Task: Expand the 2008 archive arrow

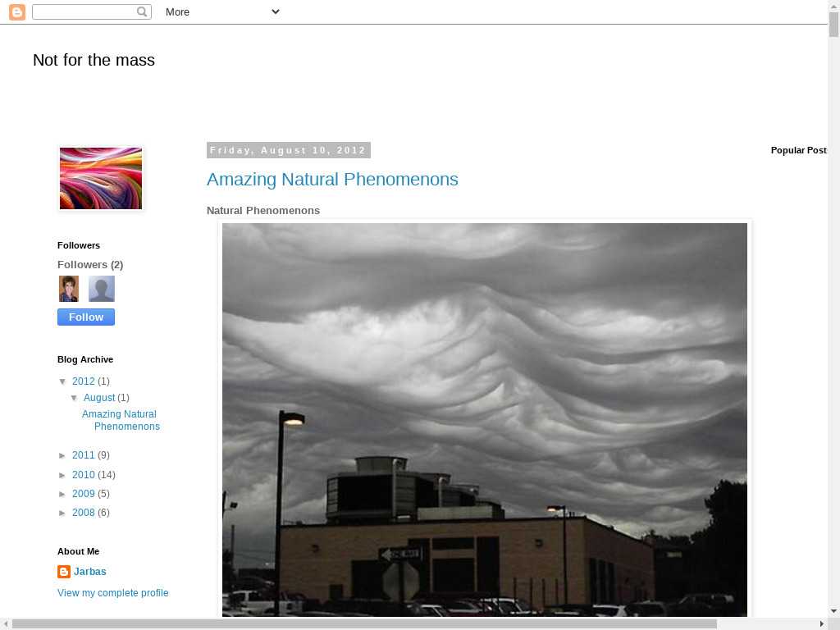Action: pyautogui.click(x=64, y=514)
